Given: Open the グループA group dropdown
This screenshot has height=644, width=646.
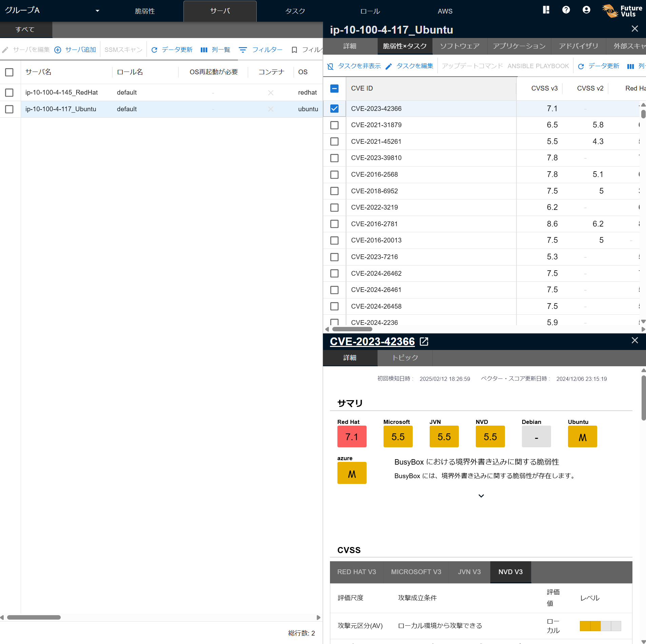Looking at the screenshot, I should 97,11.
